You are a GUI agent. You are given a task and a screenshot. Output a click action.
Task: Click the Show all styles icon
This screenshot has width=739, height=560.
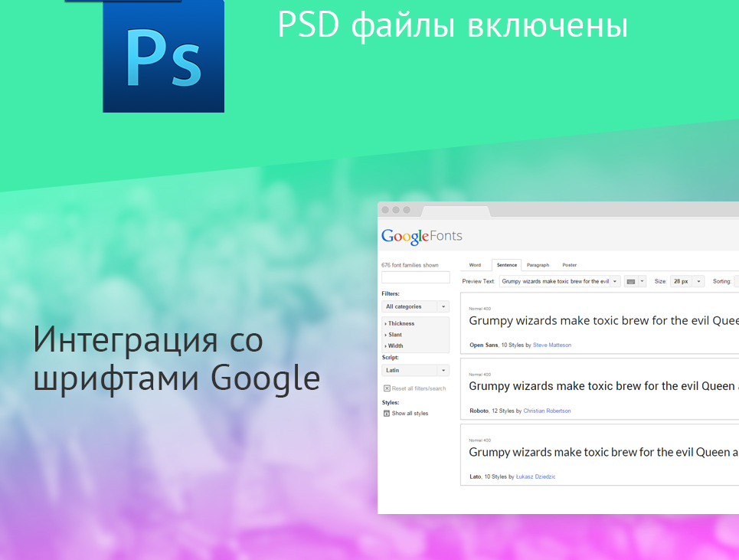coord(387,414)
